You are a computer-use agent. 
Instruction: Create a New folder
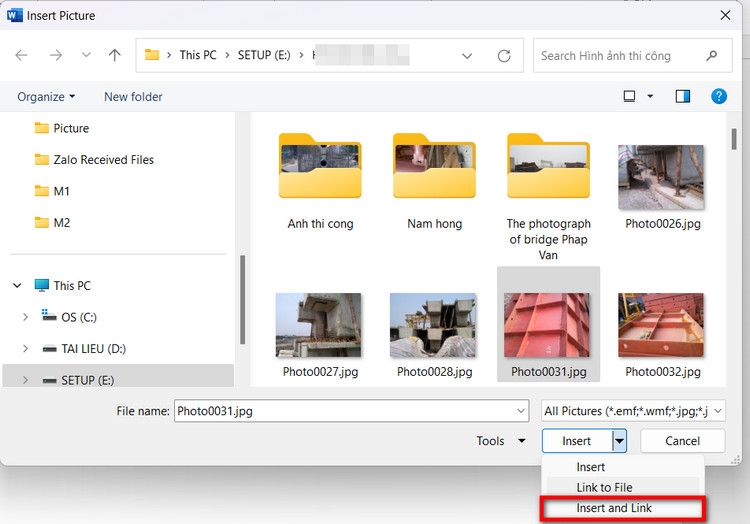pos(133,97)
